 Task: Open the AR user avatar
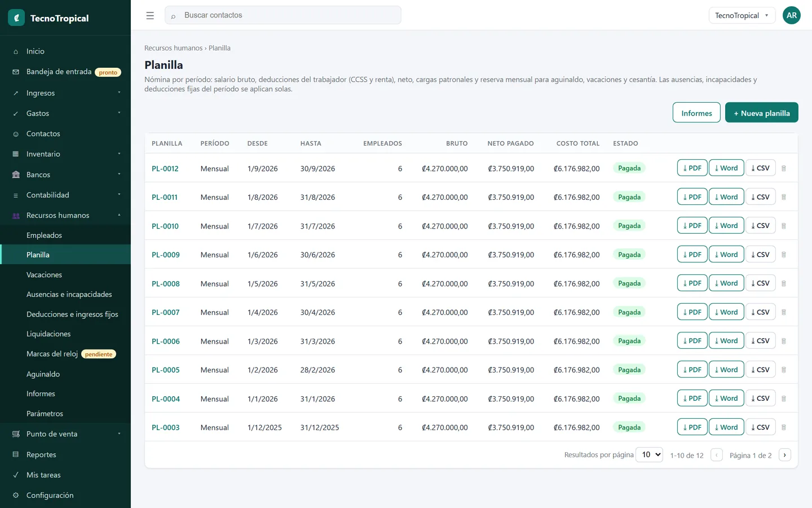tap(792, 15)
